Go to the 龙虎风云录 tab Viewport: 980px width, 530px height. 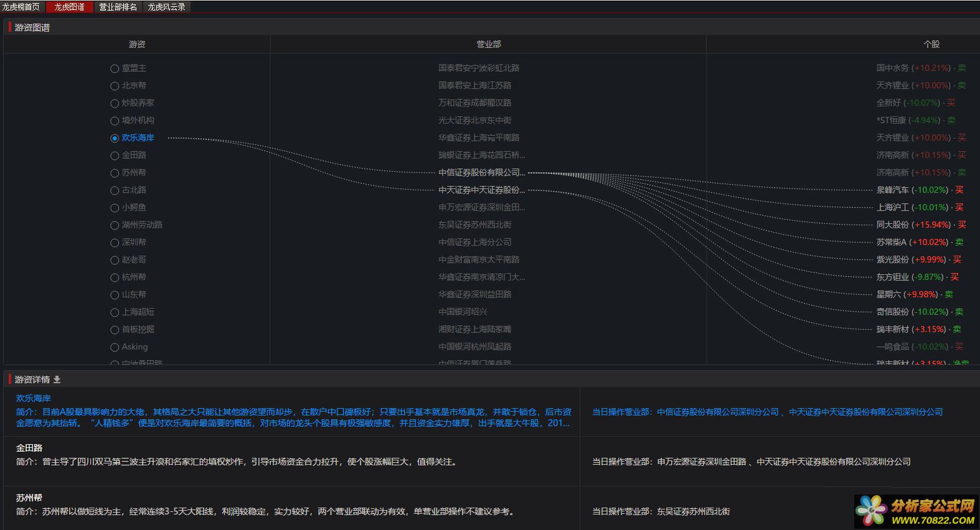(x=166, y=7)
